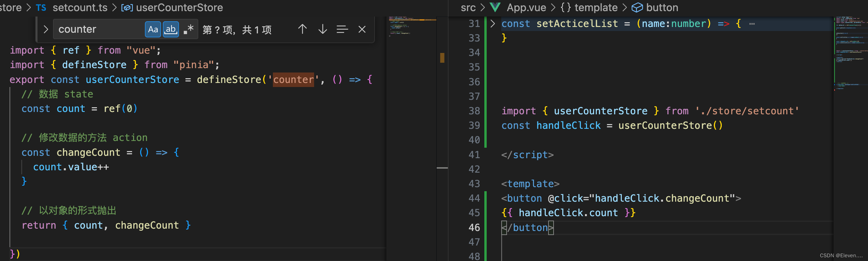Close the find widget
868x261 pixels.
point(362,29)
